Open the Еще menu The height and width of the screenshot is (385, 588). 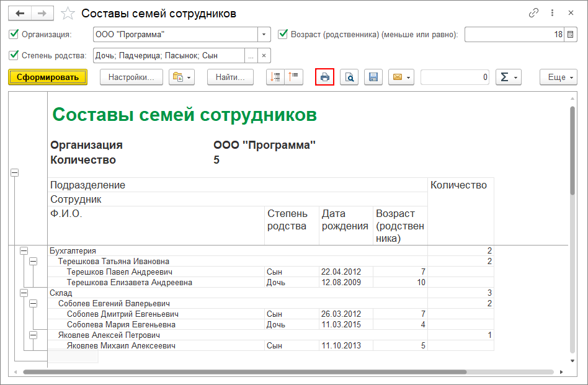coord(558,77)
